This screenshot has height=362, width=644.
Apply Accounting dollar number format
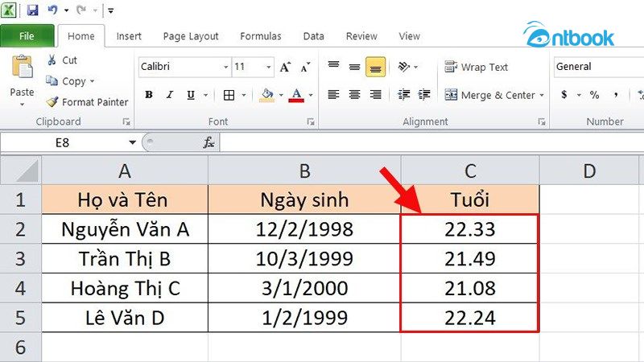pyautogui.click(x=564, y=95)
